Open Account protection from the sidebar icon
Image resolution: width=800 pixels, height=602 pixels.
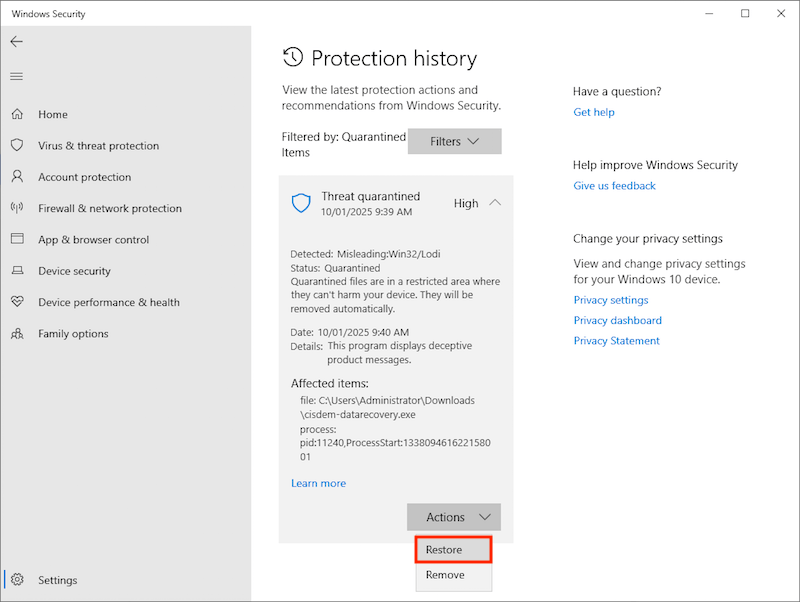pos(17,177)
